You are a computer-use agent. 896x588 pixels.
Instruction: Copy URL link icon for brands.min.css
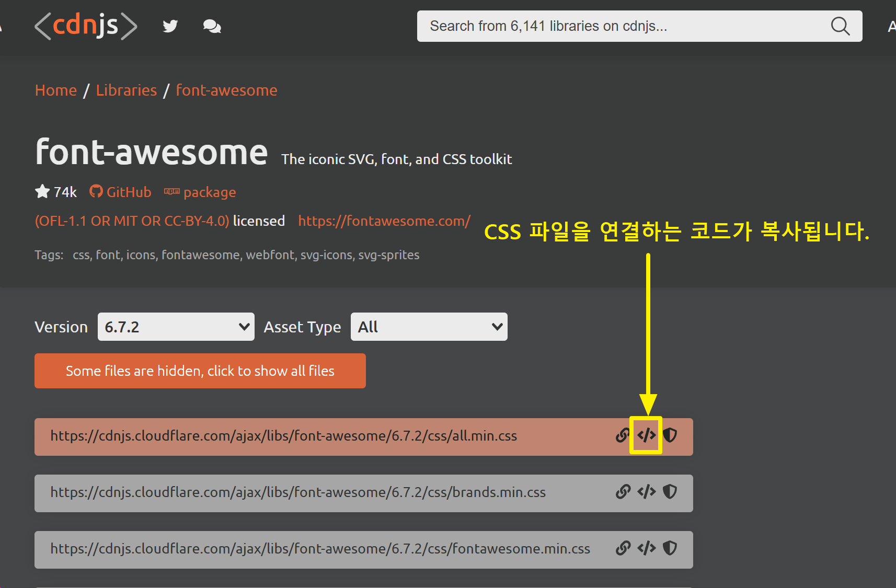(x=623, y=491)
